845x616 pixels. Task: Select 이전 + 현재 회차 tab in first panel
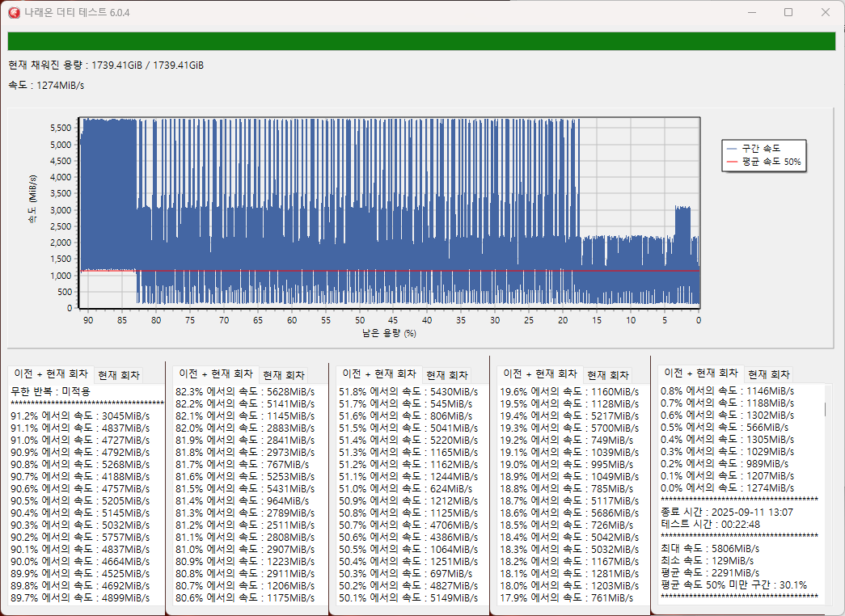[51, 373]
